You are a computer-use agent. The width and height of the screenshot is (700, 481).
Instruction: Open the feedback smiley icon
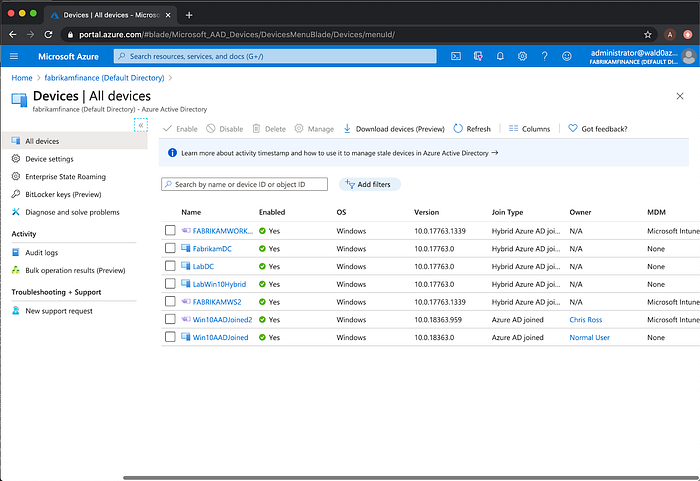567,56
